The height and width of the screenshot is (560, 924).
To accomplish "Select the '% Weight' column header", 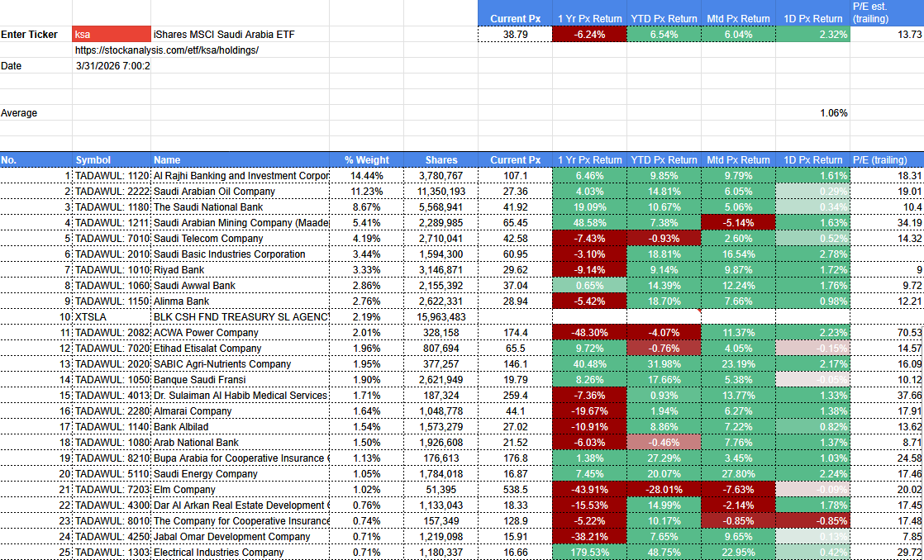I will point(366,159).
